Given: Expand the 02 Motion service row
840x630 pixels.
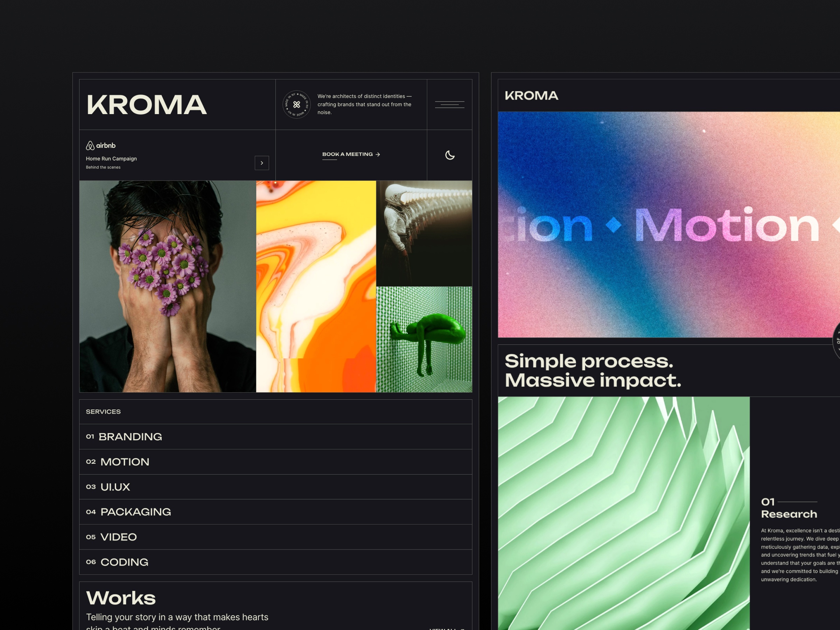Looking at the screenshot, I should tap(275, 461).
